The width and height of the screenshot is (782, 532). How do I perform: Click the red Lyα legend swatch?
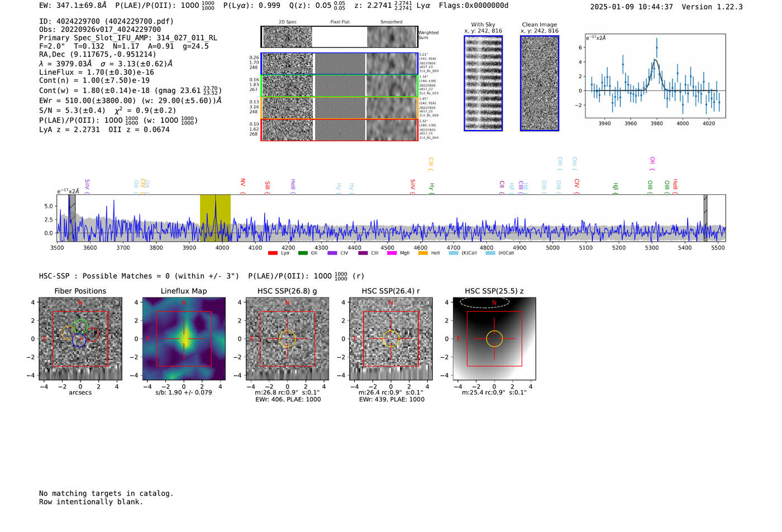(x=273, y=253)
